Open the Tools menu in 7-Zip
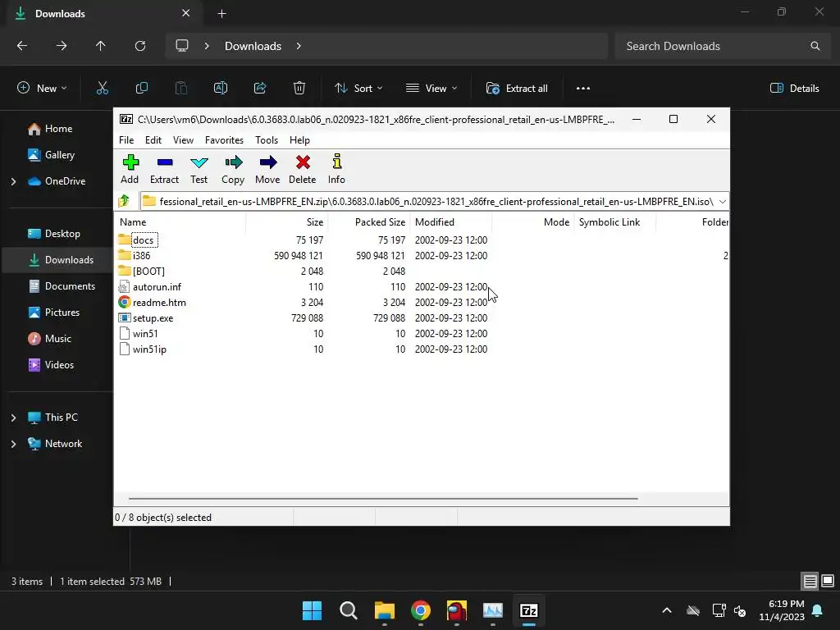The image size is (840, 630). (x=267, y=139)
